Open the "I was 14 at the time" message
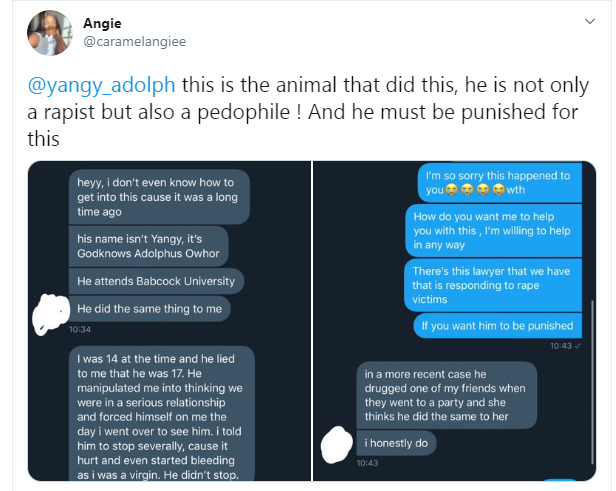Image resolution: width=616 pixels, height=491 pixels. click(160, 412)
